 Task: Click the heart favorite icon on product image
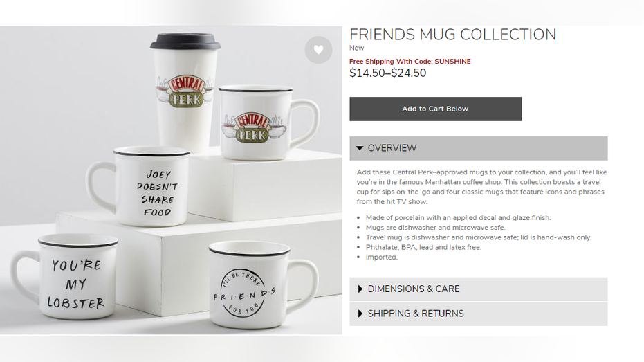click(x=318, y=50)
